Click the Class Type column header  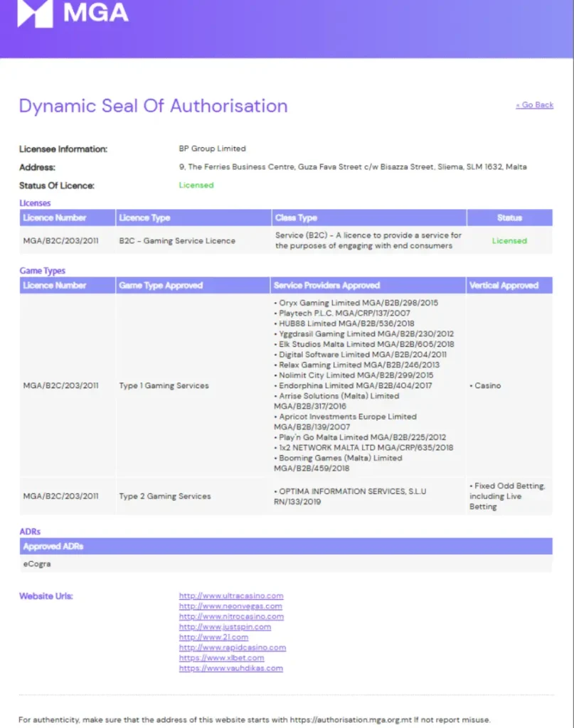(x=296, y=218)
